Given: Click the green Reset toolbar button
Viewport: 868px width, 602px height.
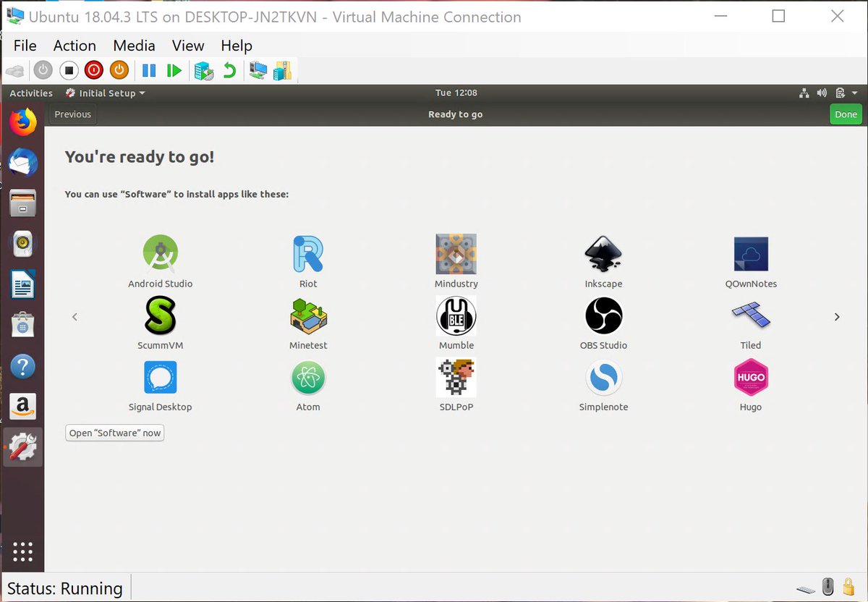Looking at the screenshot, I should [x=174, y=70].
